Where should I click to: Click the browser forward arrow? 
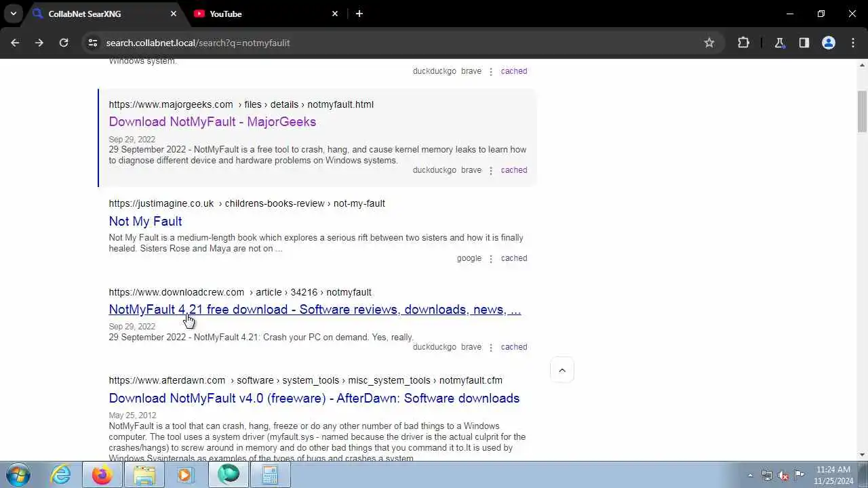[39, 43]
